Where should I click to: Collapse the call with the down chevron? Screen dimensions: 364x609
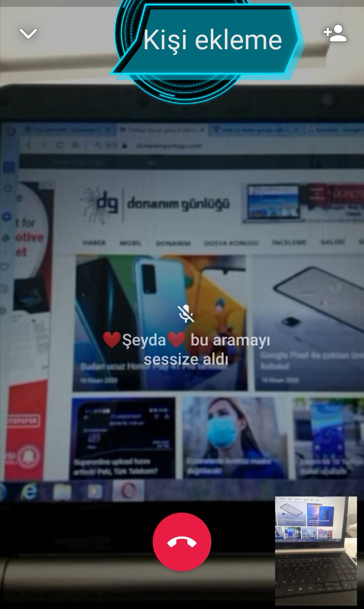pos(28,33)
